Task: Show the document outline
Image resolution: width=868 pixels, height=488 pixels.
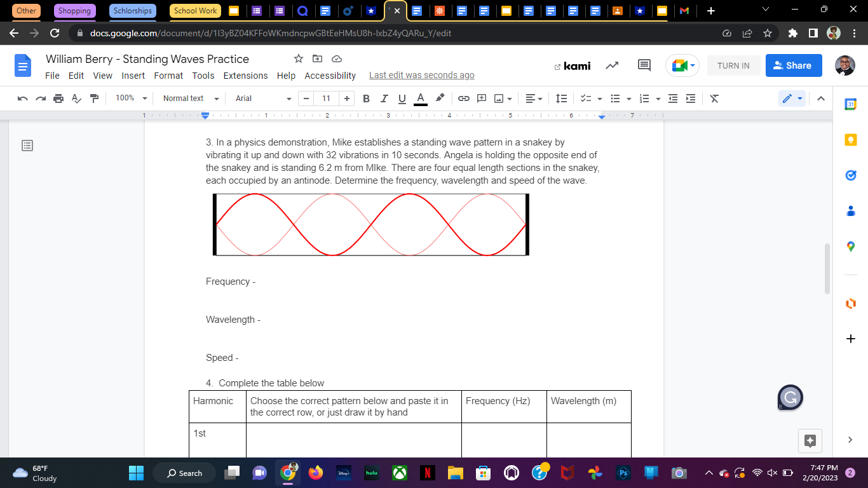Action: (27, 146)
